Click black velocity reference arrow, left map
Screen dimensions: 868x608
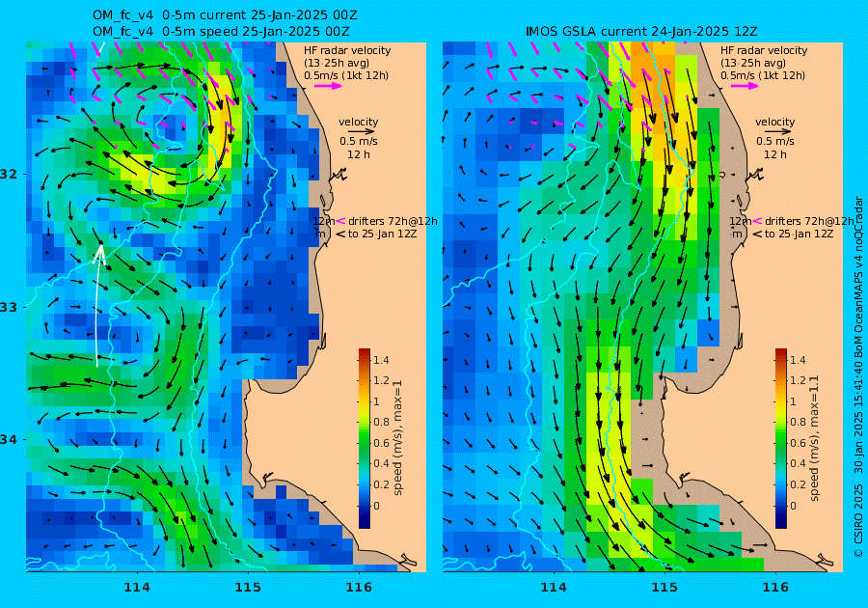click(x=359, y=132)
